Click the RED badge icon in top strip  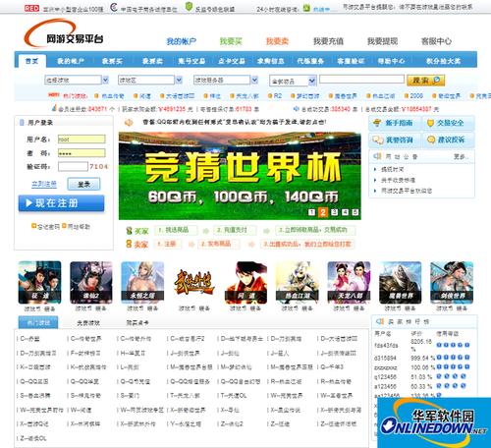(x=31, y=8)
